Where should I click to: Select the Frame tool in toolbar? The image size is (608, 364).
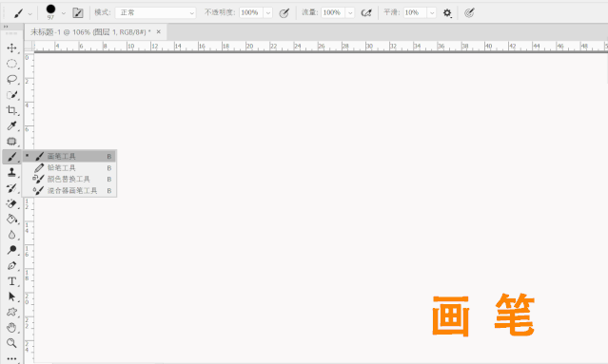(x=11, y=142)
